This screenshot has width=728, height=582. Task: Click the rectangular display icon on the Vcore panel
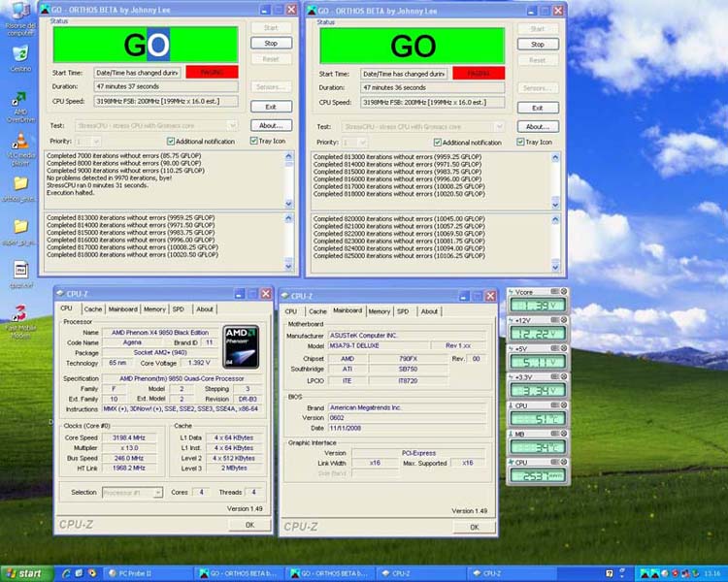[555, 291]
